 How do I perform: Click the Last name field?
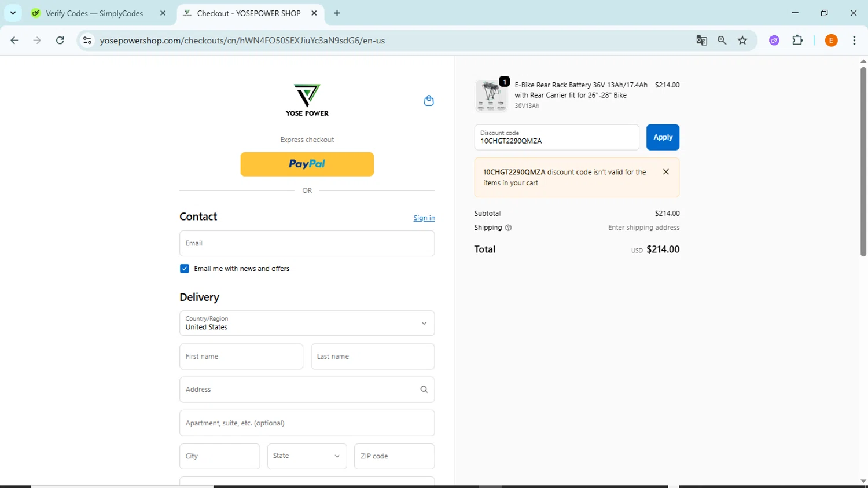[x=373, y=357]
